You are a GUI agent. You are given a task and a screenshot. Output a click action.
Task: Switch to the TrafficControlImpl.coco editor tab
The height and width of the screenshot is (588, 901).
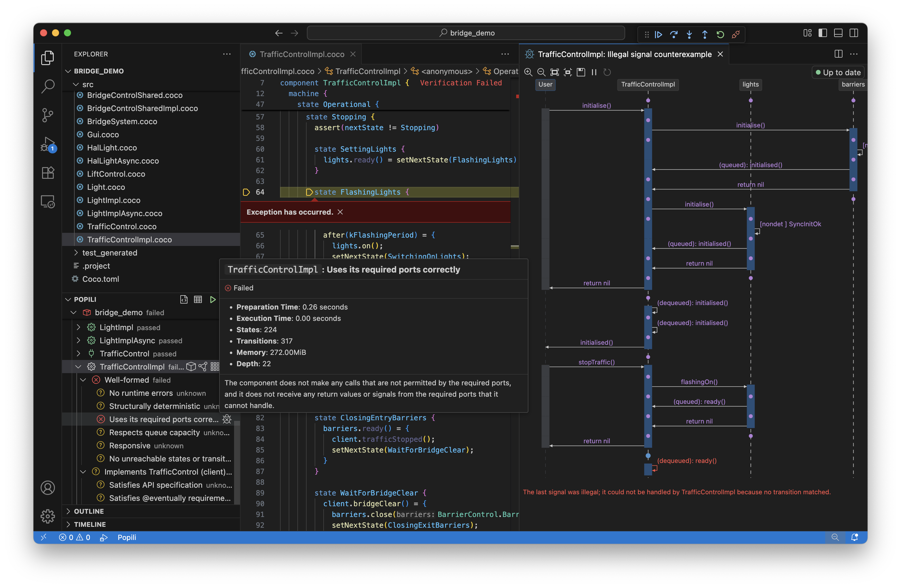pyautogui.click(x=301, y=54)
